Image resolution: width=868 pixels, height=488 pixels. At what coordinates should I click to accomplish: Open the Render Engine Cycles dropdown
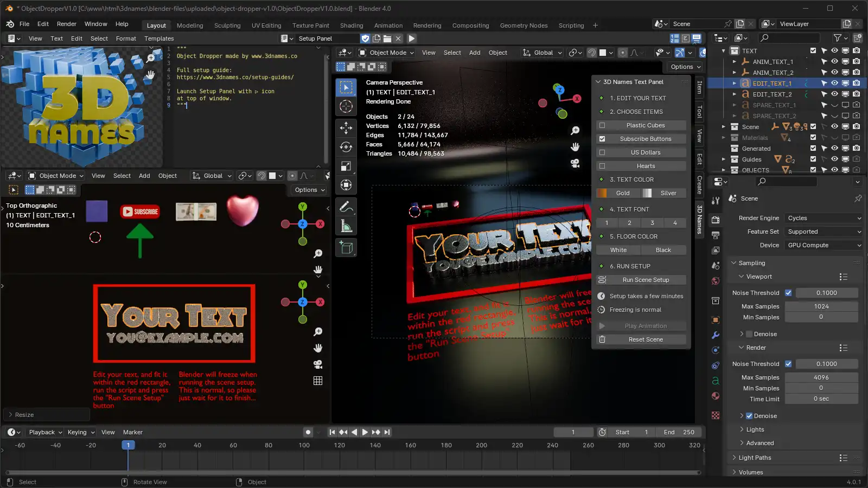click(x=824, y=218)
